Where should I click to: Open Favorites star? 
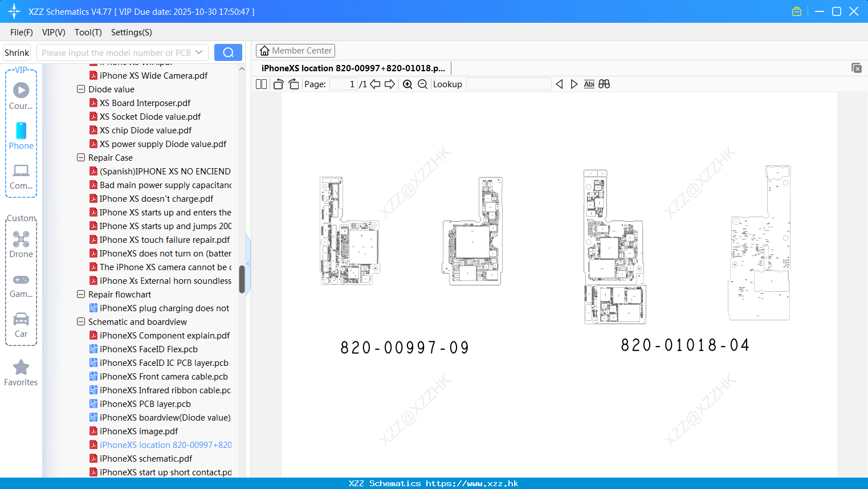coord(21,373)
